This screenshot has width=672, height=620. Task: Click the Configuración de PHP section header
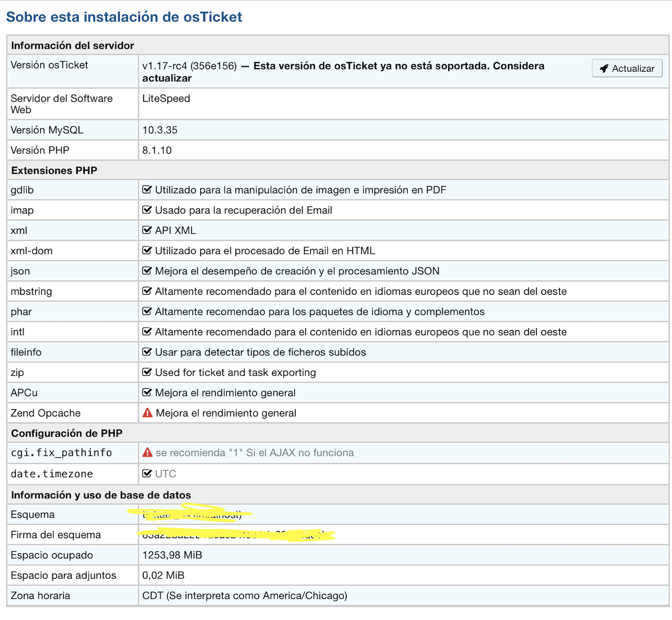(67, 433)
